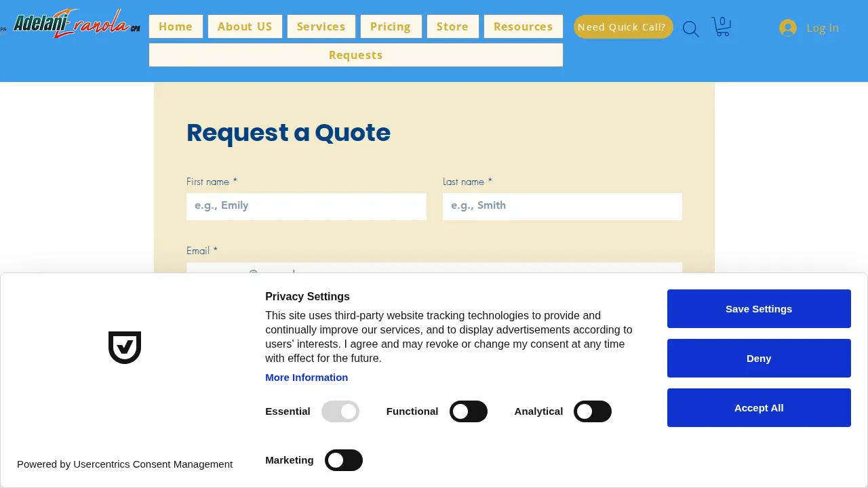868x488 pixels.
Task: Open the Resources menu
Action: [524, 26]
